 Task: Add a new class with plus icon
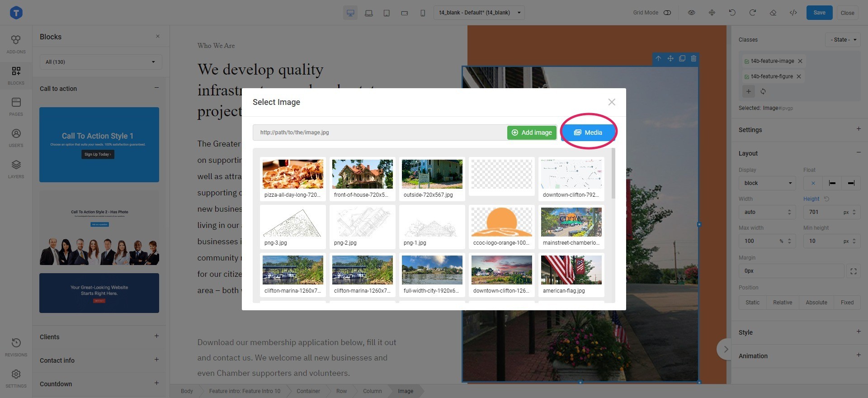click(x=749, y=91)
